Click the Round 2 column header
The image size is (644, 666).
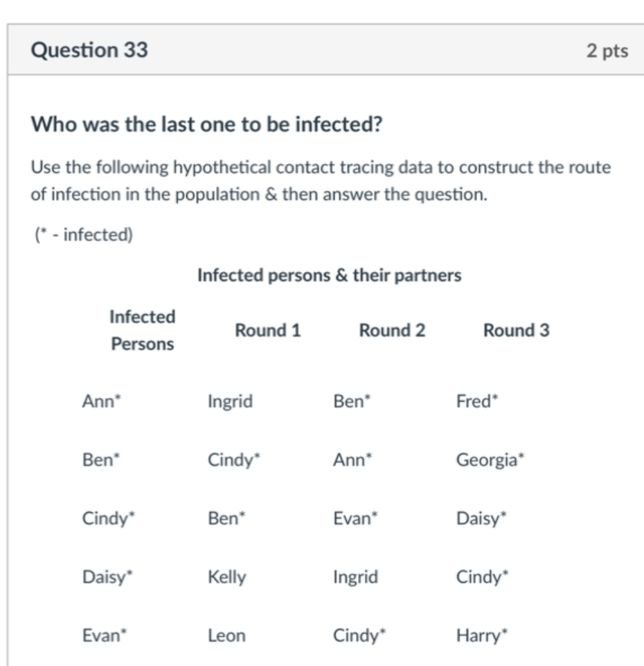392,330
